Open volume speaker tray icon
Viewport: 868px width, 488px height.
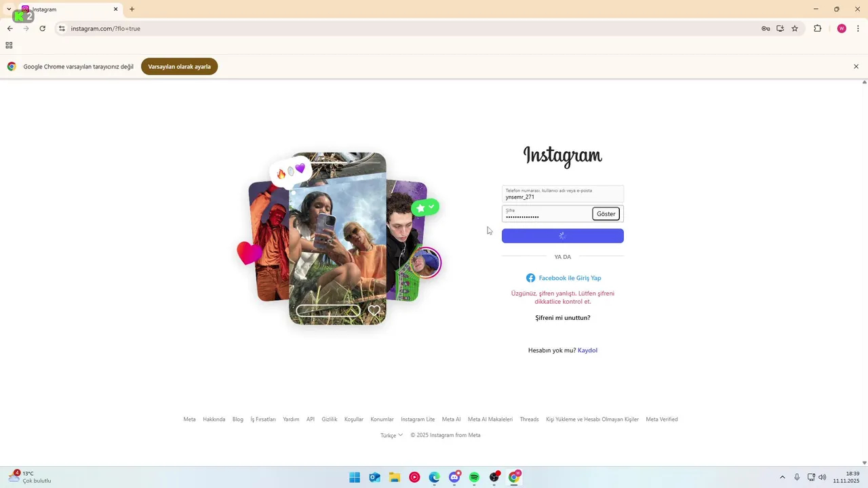(823, 477)
